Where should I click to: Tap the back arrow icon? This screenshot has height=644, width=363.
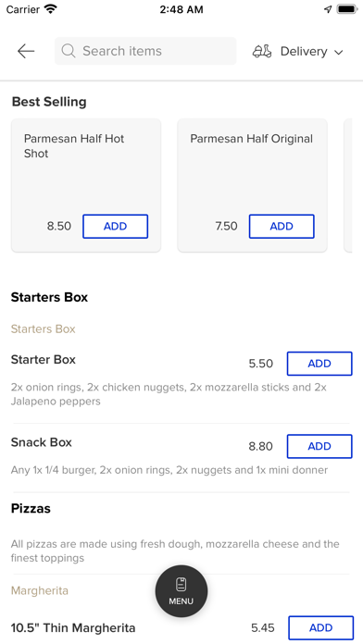26,51
